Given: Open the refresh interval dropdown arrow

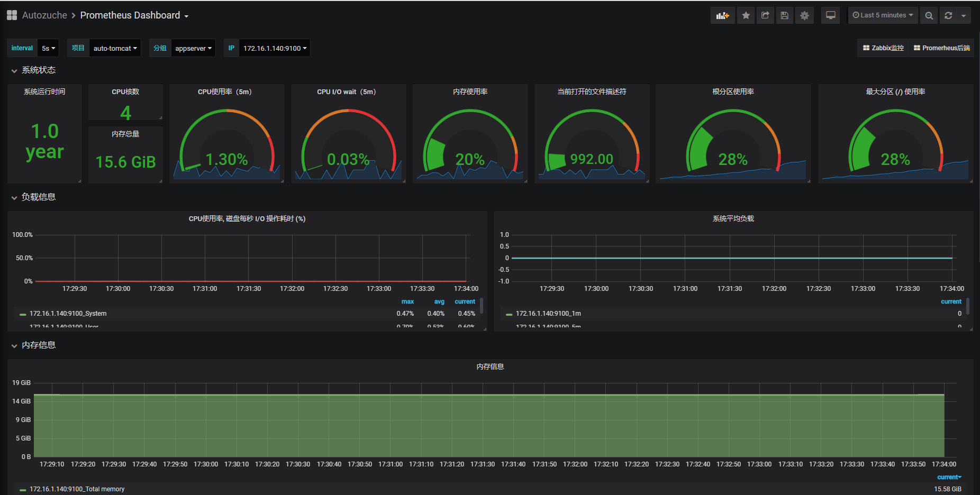Looking at the screenshot, I should pos(964,15).
